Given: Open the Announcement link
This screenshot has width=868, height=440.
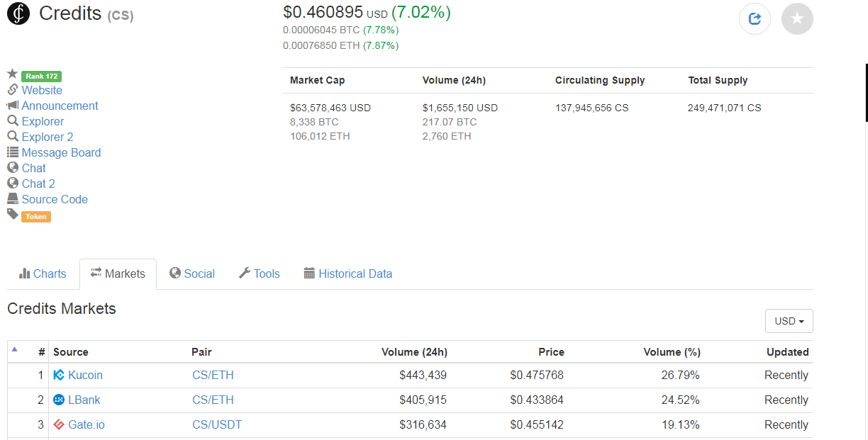Looking at the screenshot, I should [x=60, y=106].
